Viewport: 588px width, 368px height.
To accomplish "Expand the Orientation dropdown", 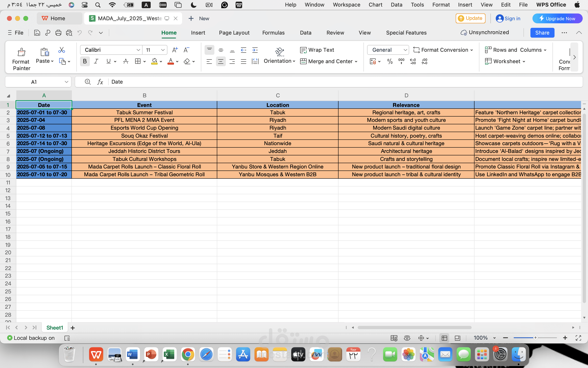I will (294, 61).
